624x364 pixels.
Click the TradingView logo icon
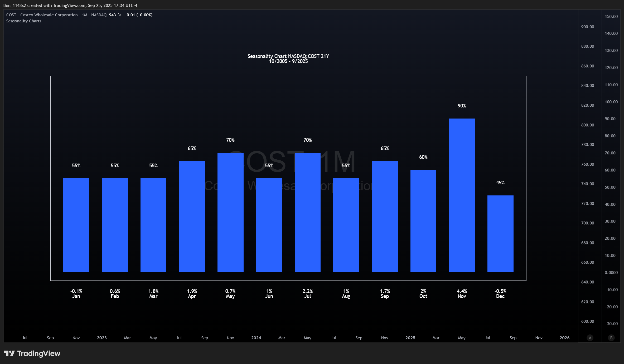9,353
